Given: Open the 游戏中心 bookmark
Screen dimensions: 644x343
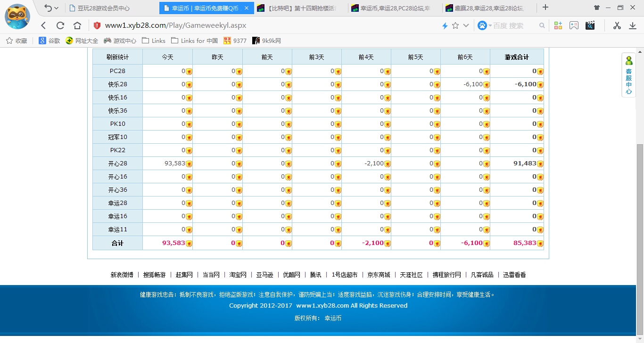Looking at the screenshot, I should (120, 41).
